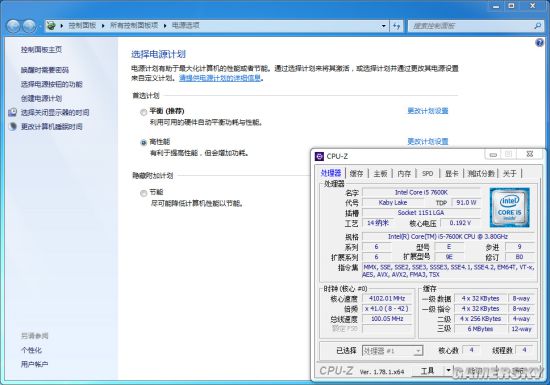Viewport: 550px width, 385px height.
Task: Close the CPU-Z window
Action: 530,154
